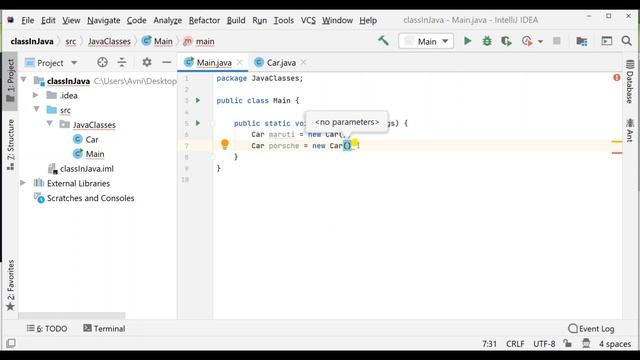Click the Build Project hammer icon
The height and width of the screenshot is (360, 640).
(383, 41)
